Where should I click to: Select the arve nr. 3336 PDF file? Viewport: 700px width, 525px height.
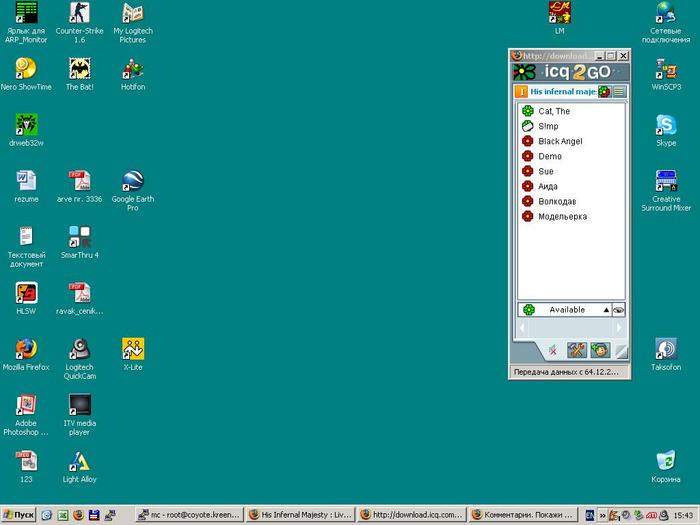(x=79, y=181)
